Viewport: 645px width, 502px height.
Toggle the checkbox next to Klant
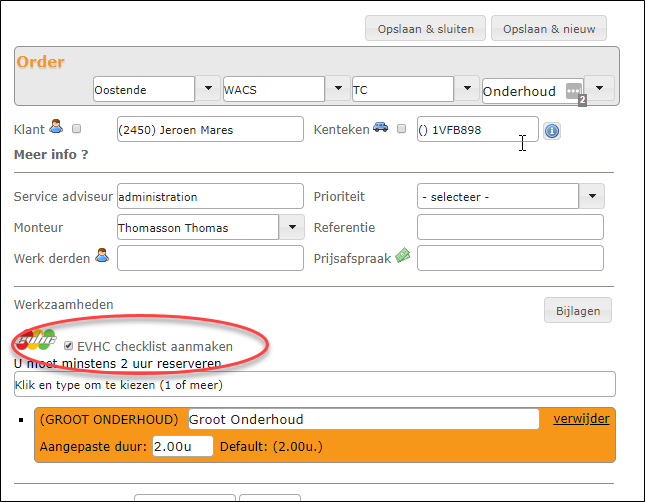pos(77,129)
